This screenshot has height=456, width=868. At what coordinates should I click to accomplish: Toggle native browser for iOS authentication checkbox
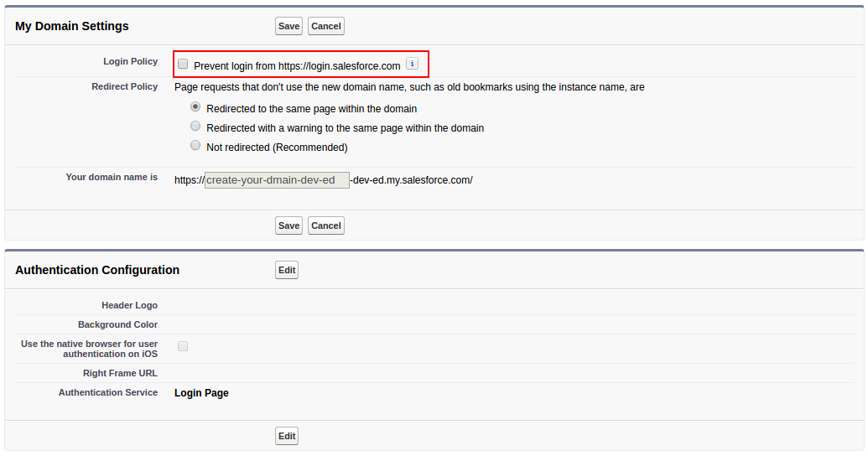click(x=183, y=346)
